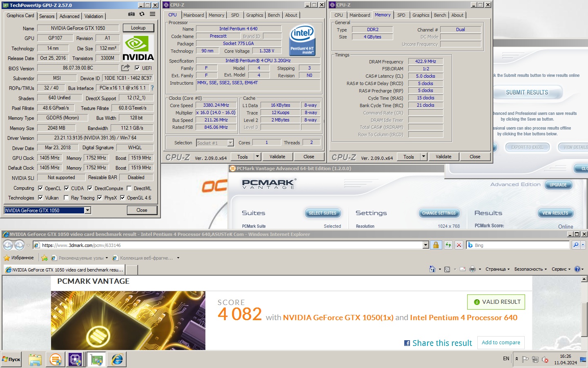Click GPU-Z taskbar icon
Image resolution: width=588 pixels, height=368 pixels.
click(x=97, y=359)
